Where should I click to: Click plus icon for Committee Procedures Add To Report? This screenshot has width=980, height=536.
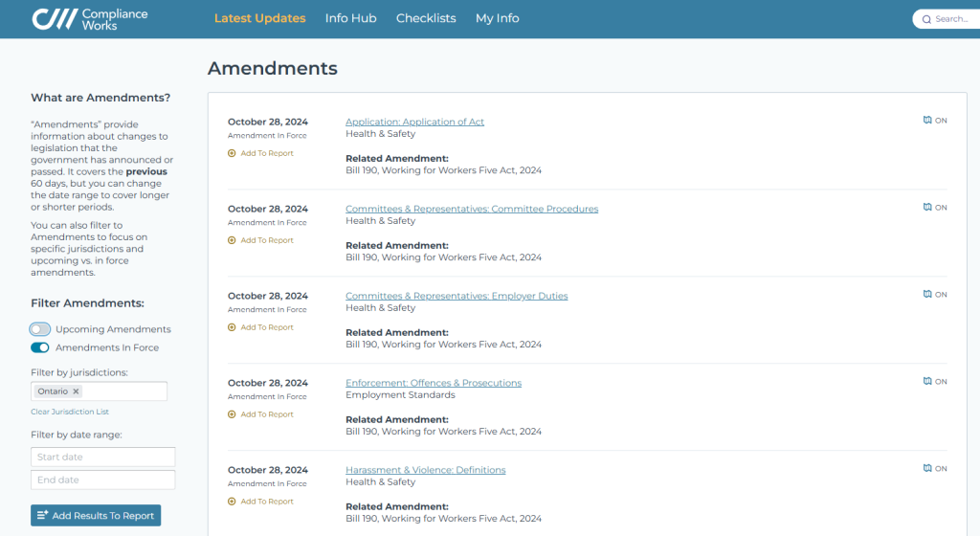click(x=232, y=240)
